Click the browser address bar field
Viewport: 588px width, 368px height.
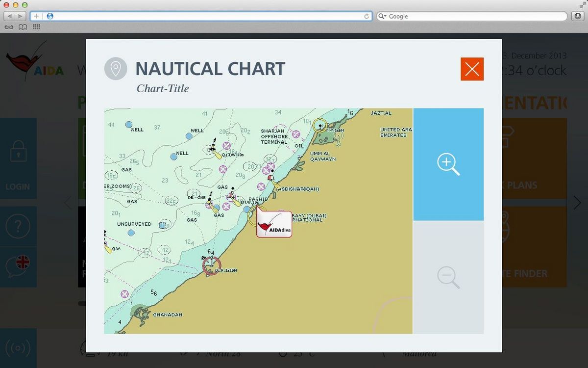click(x=206, y=16)
